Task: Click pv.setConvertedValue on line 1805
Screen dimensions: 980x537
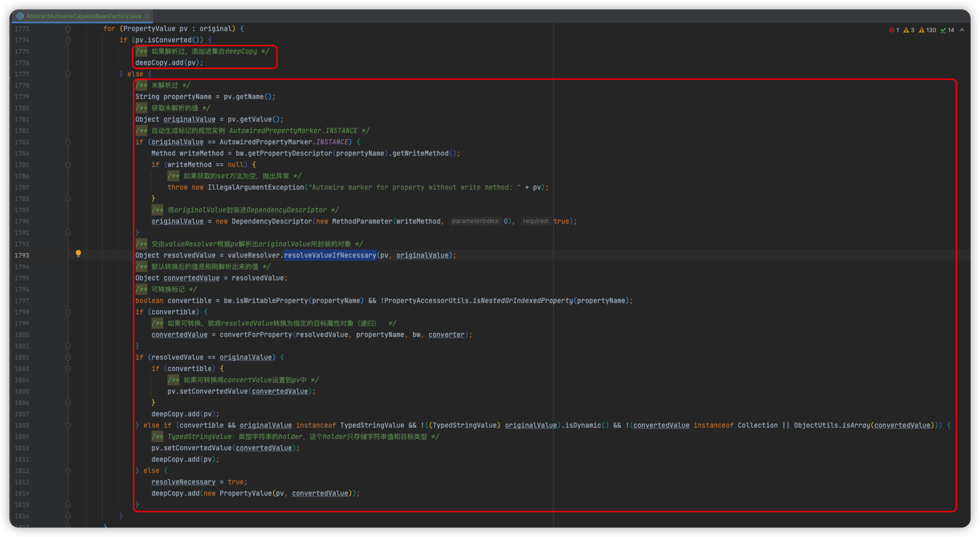Action: click(x=208, y=392)
